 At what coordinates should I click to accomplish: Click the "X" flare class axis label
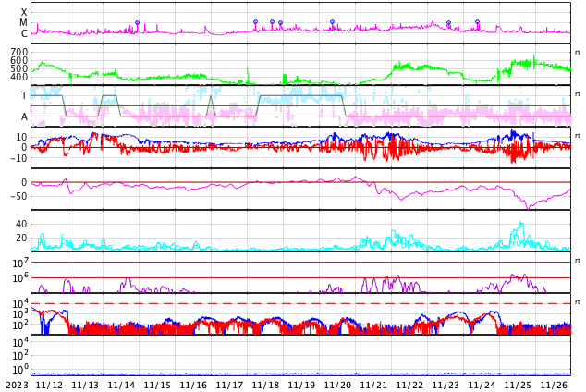tap(24, 13)
